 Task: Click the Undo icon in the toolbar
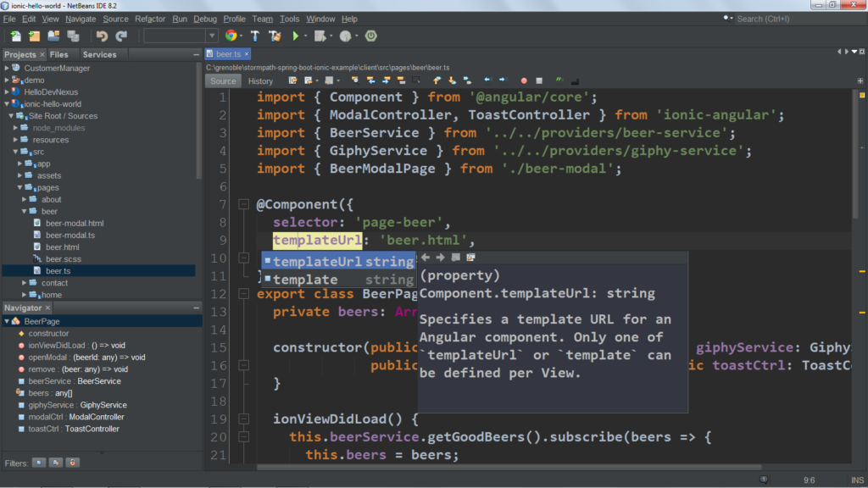[x=102, y=36]
